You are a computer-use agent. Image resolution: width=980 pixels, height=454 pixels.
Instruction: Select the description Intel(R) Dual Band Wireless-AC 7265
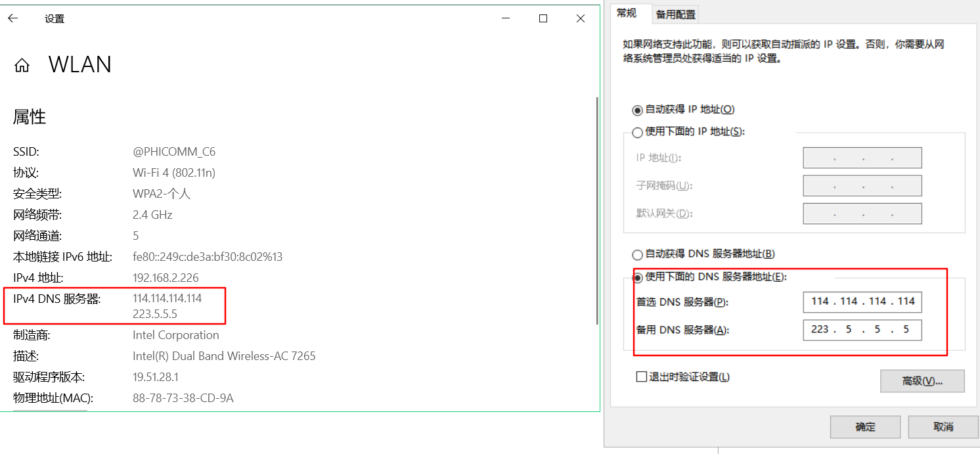click(224, 356)
